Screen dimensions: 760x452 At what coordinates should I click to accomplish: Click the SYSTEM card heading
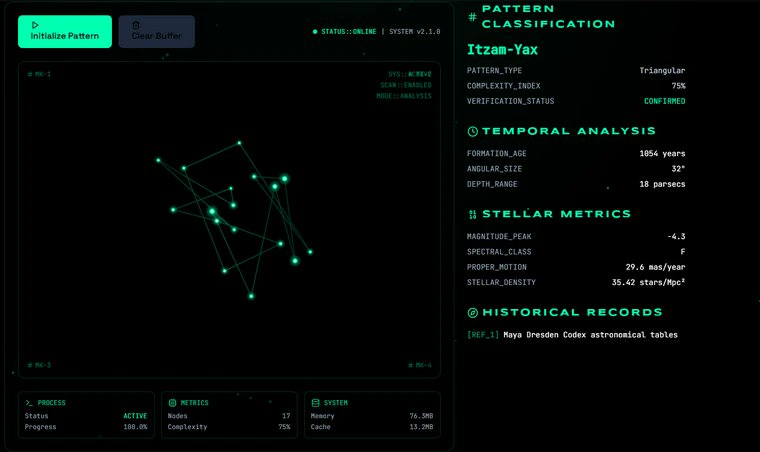coord(335,403)
